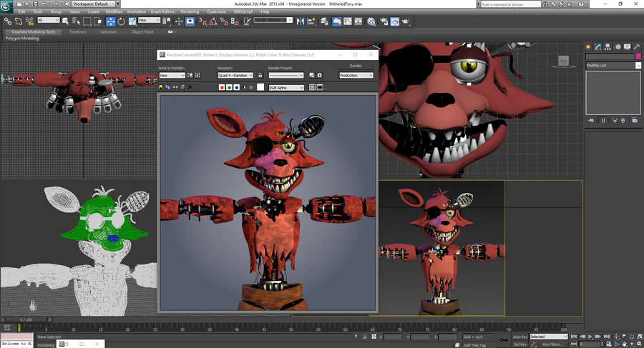Click the Clone Rendered Frame Window icon
644x348 pixels.
[175, 87]
